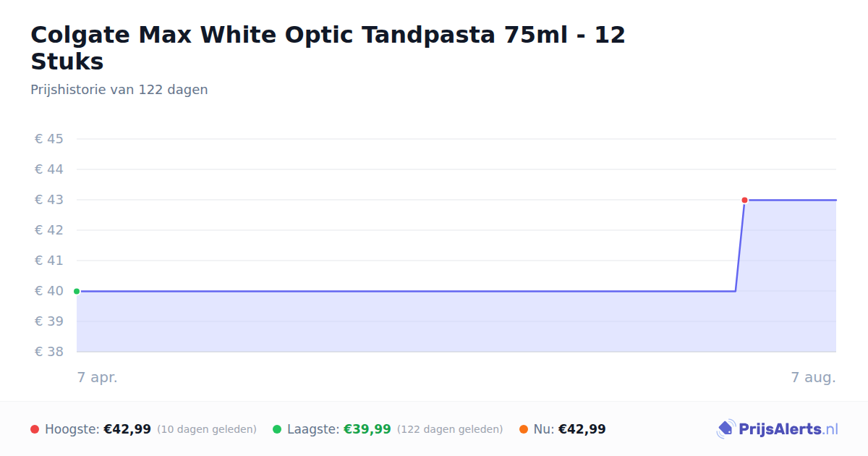Click the PrijsAlerts price tag logo icon
The height and width of the screenshot is (456, 868).
[726, 429]
